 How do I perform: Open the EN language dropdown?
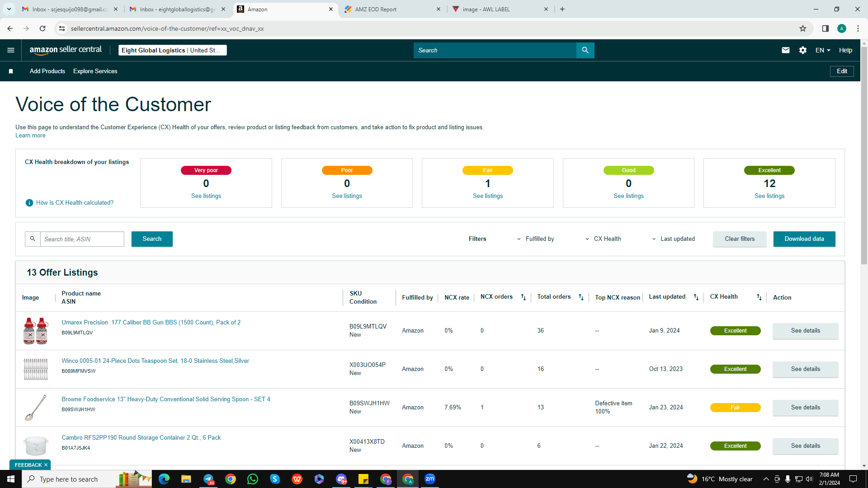(823, 50)
